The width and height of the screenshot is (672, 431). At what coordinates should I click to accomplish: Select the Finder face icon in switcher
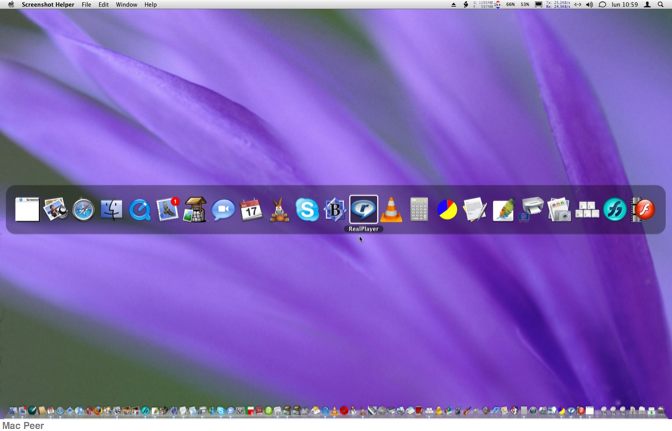pyautogui.click(x=111, y=210)
